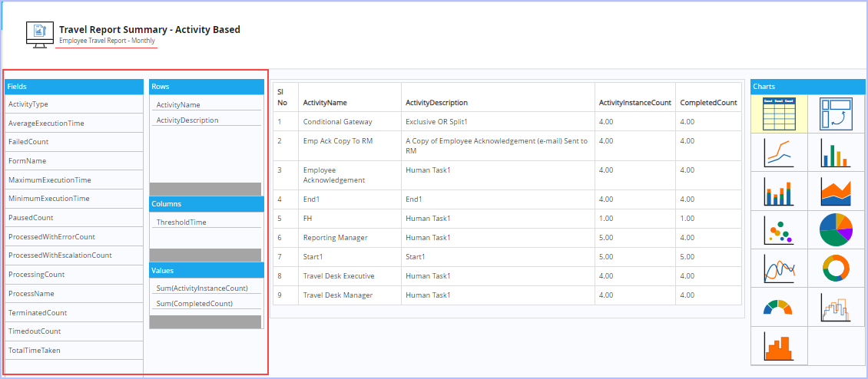Click the report monitor icon beside title
Viewport: 868px width, 379px height.
click(x=39, y=35)
